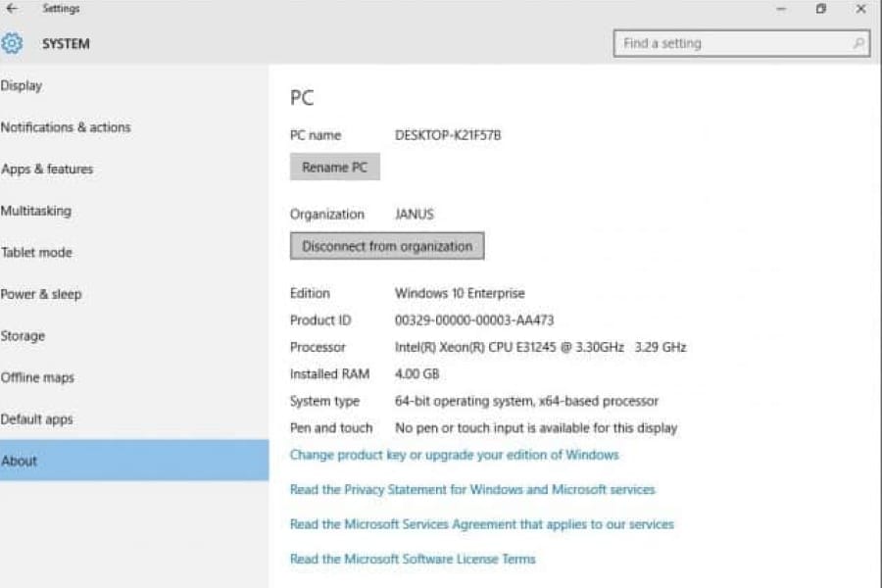Screen dimensions: 882x588
Task: Open Microsoft Software License Terms link
Action: 413,559
